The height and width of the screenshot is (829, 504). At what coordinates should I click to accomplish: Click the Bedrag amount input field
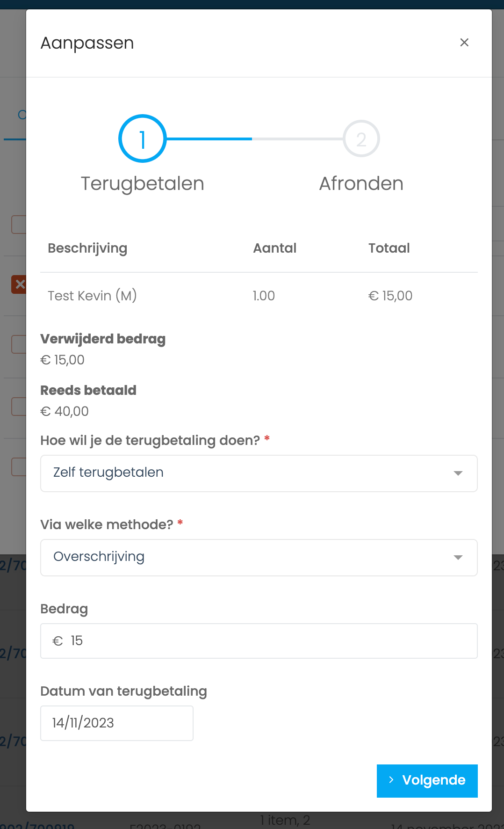click(x=259, y=641)
